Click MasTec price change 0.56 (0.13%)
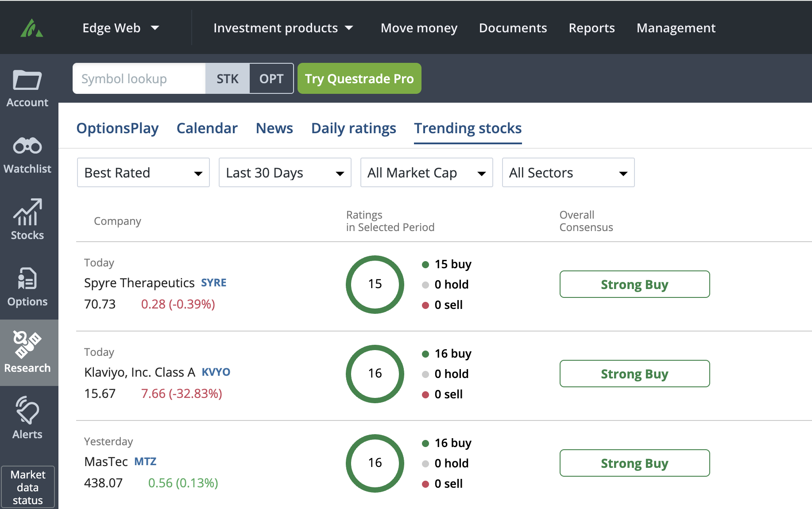This screenshot has width=812, height=509. tap(183, 483)
